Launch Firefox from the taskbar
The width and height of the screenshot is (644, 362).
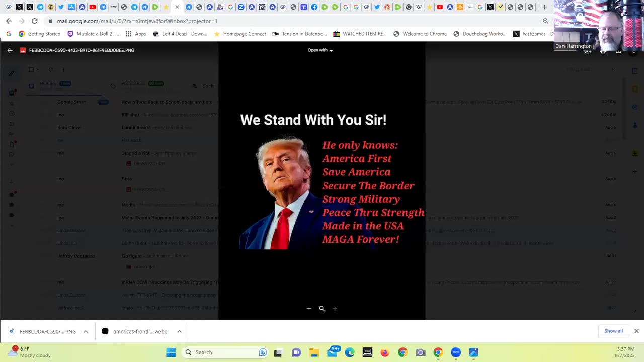(x=385, y=352)
